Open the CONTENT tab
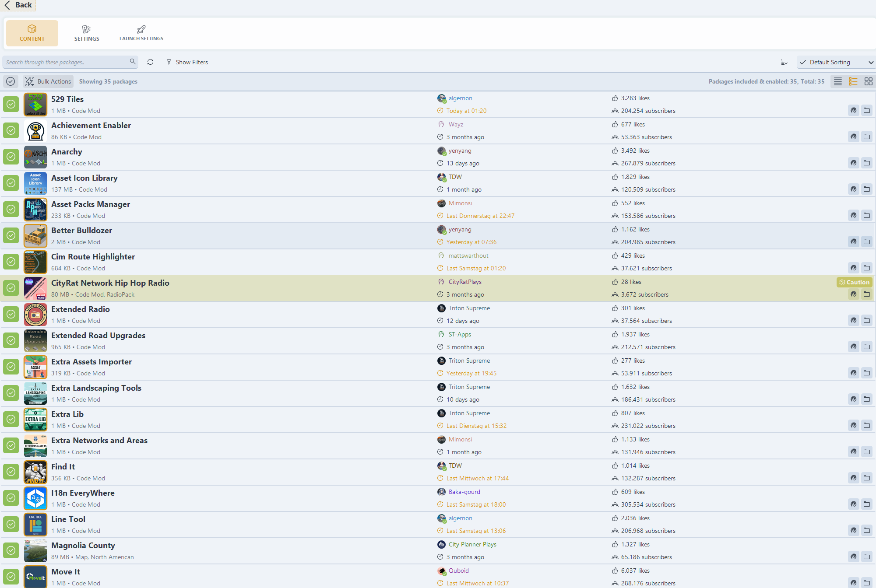 [x=32, y=33]
